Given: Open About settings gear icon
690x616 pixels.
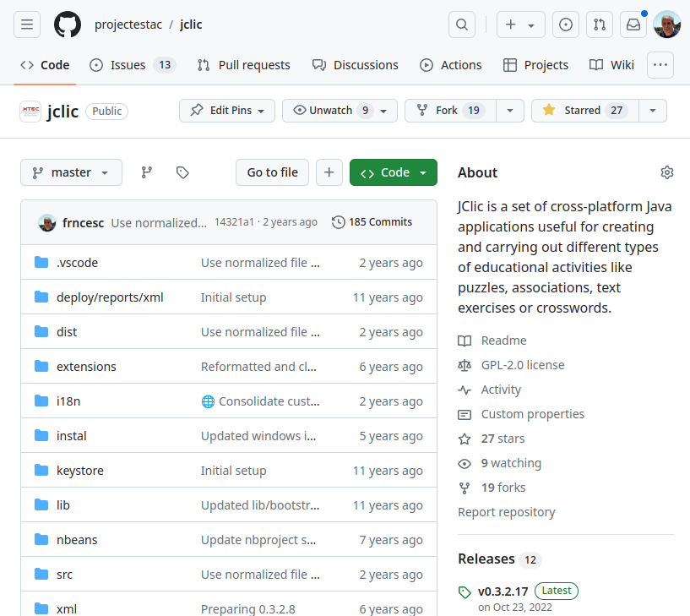Looking at the screenshot, I should click(667, 172).
